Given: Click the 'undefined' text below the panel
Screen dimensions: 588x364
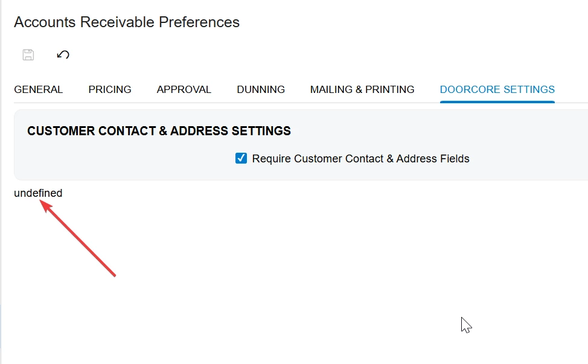Looking at the screenshot, I should (x=38, y=193).
